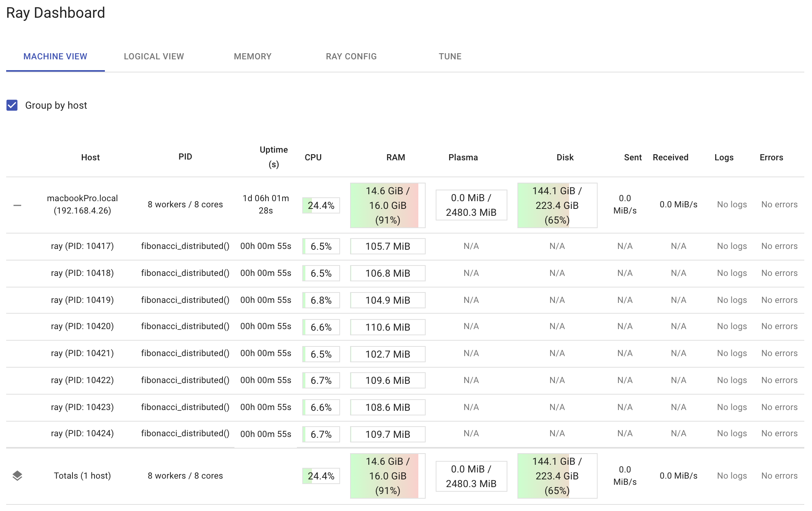Click the Uptime (s) column header
Screen dimensions: 812x511
(x=274, y=157)
